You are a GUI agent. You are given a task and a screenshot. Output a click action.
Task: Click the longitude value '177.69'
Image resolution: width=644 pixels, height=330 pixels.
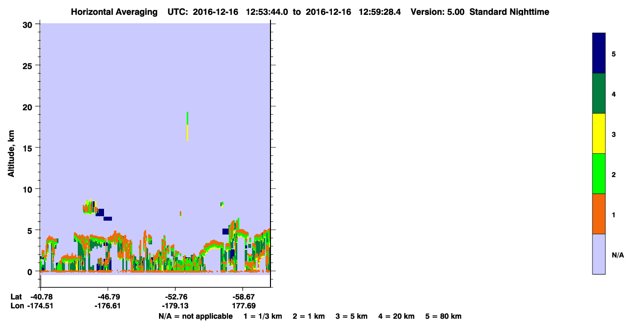(244, 306)
